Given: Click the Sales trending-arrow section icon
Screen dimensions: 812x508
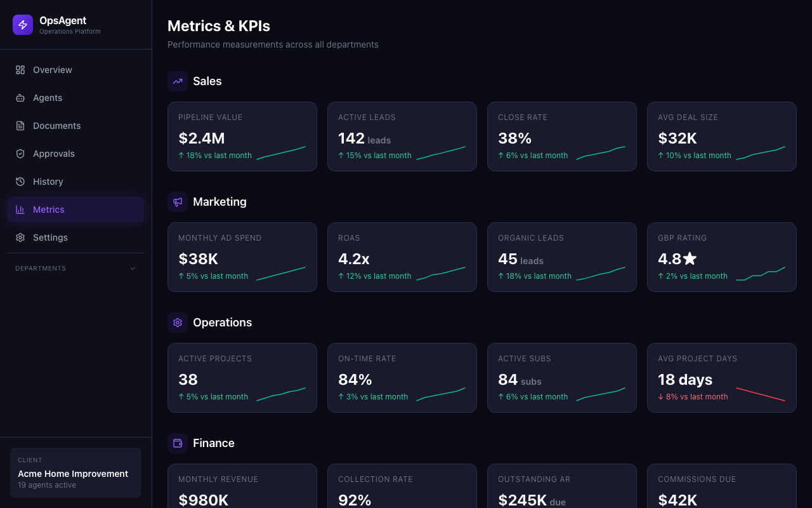Looking at the screenshot, I should pyautogui.click(x=177, y=81).
